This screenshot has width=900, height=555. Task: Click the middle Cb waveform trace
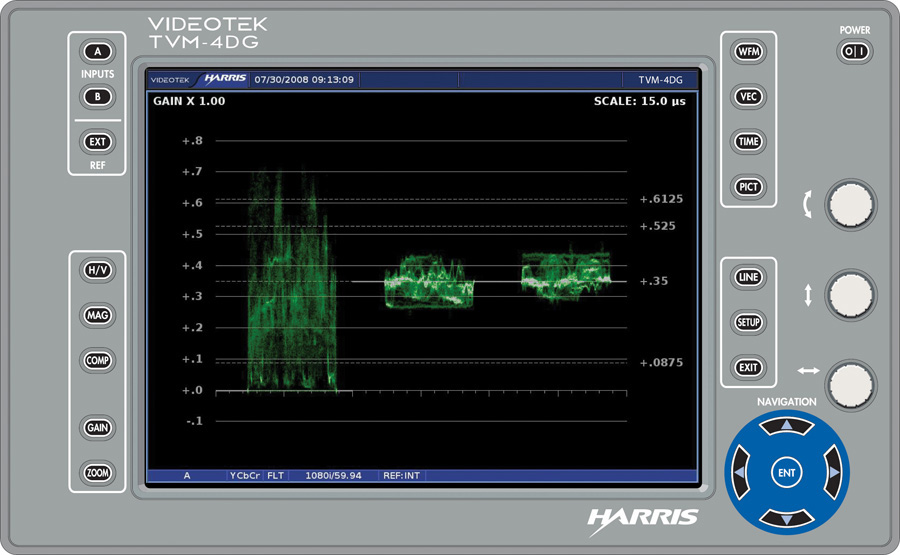(x=429, y=281)
